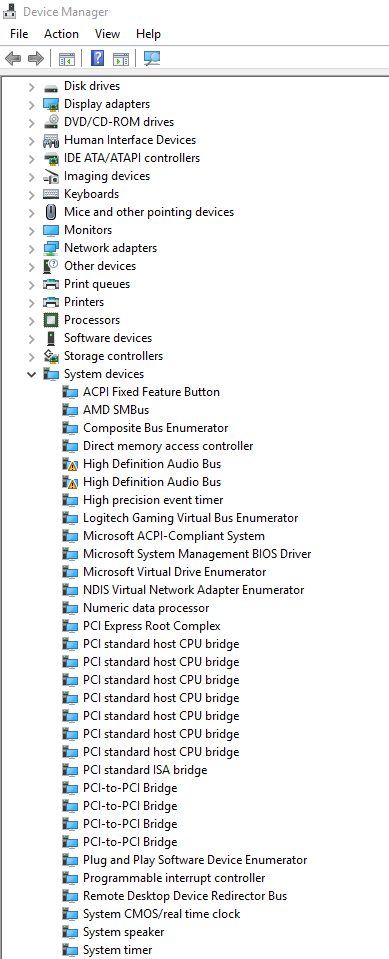Screen dimensions: 389x959
Task: Expand the Software devices category
Action: [31, 338]
